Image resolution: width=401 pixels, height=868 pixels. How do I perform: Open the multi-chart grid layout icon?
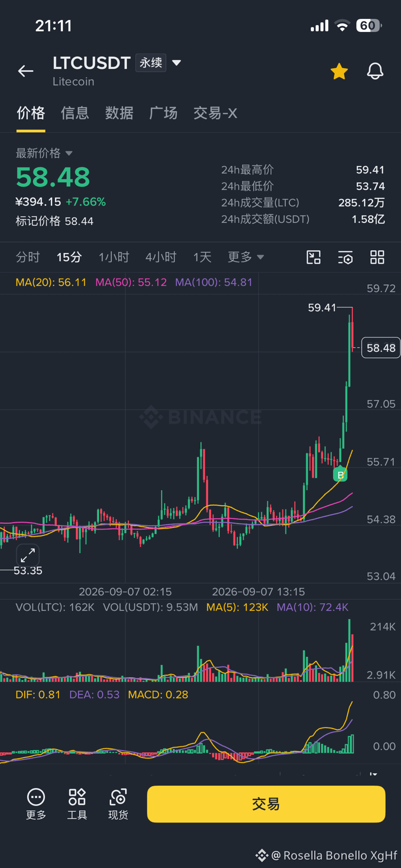pos(377,257)
